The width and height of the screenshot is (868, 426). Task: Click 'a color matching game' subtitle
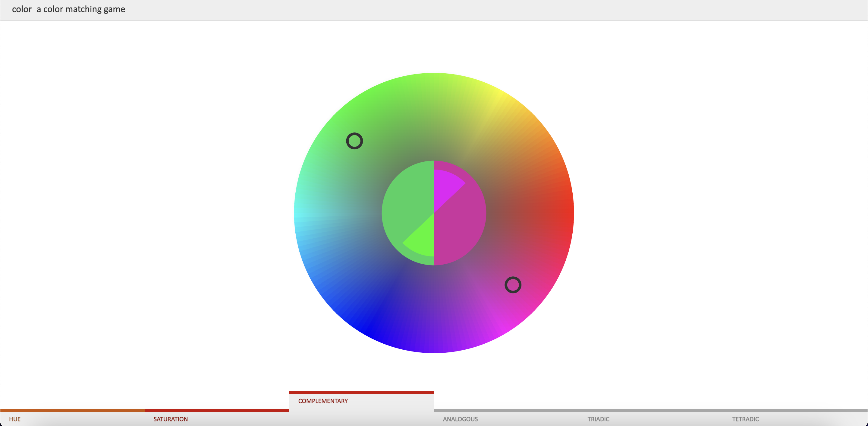pyautogui.click(x=81, y=9)
